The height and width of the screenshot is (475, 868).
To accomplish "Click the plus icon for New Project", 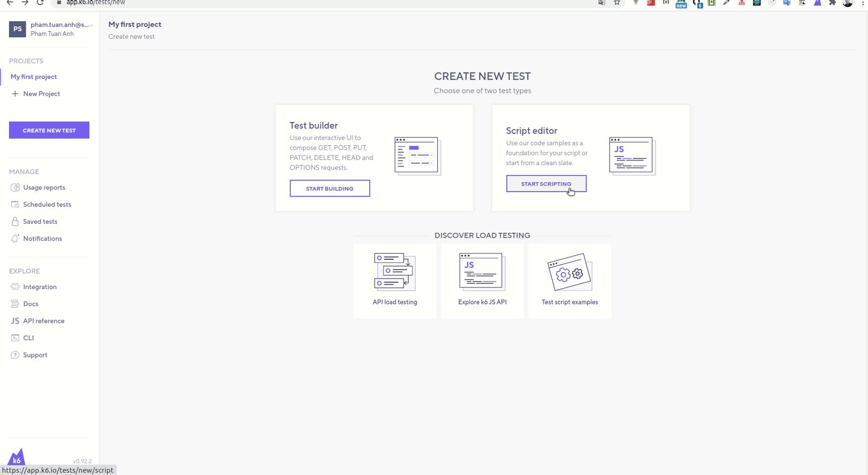I will (15, 94).
